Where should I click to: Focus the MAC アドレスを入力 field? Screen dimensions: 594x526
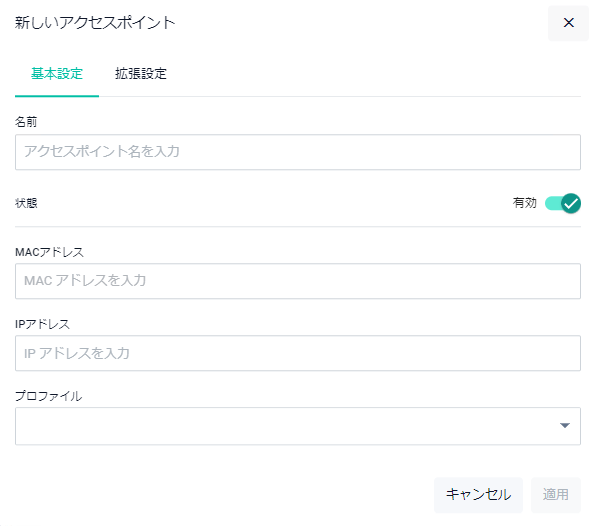click(x=298, y=281)
